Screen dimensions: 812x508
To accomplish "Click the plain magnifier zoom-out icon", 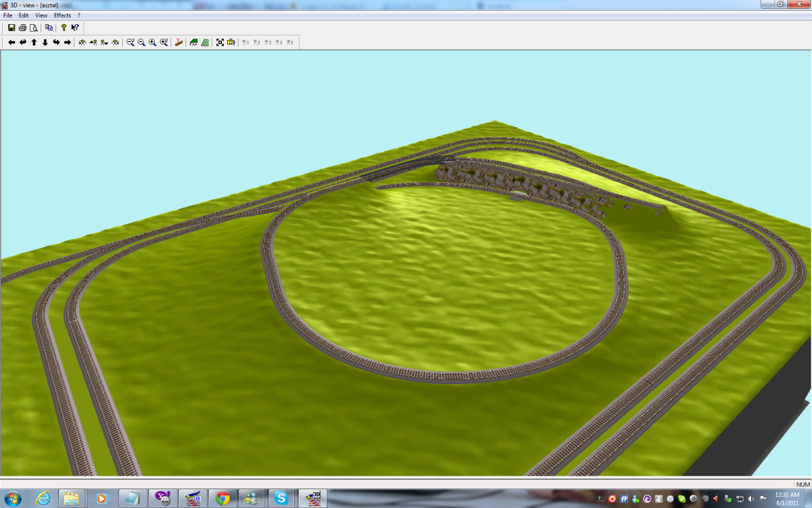I will point(141,43).
